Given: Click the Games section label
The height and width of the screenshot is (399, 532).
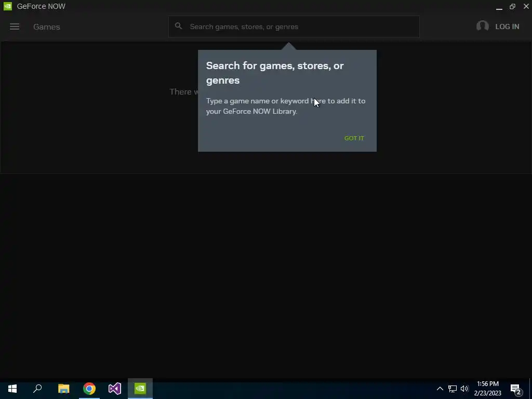Looking at the screenshot, I should click(46, 27).
